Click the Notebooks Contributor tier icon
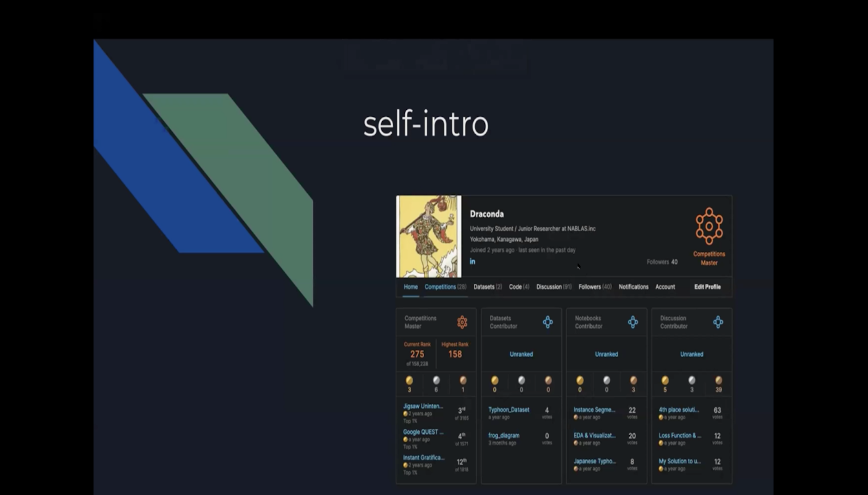 tap(632, 322)
